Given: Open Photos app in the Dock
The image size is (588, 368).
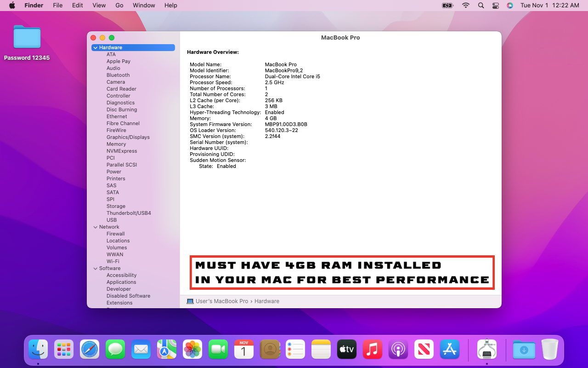Looking at the screenshot, I should click(x=192, y=350).
